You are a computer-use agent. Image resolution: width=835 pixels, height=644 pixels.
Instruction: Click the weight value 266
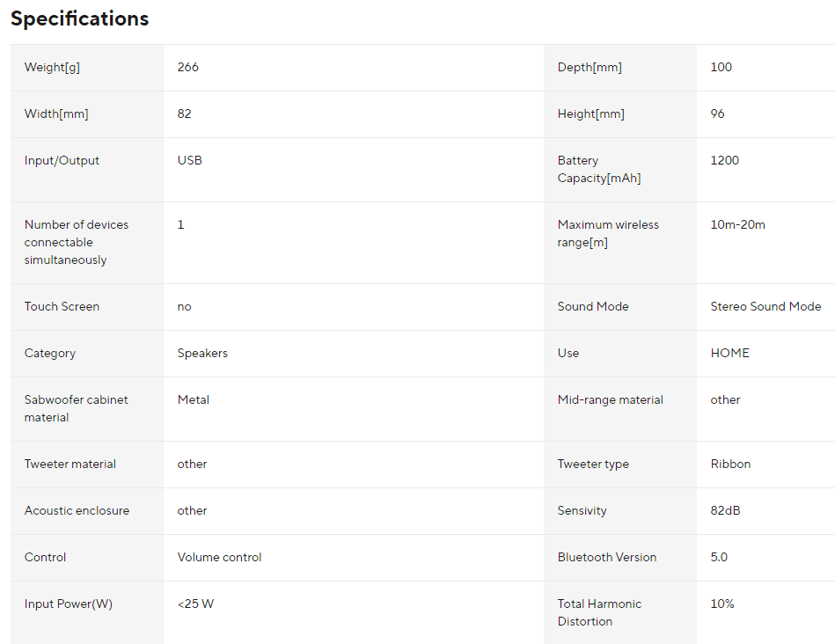[x=188, y=67]
